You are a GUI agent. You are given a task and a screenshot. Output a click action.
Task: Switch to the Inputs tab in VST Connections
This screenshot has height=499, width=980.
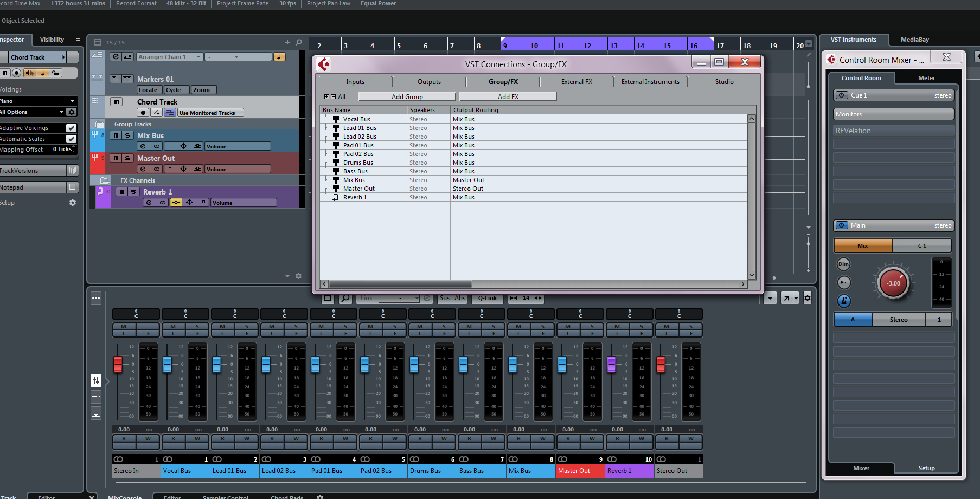tap(355, 82)
